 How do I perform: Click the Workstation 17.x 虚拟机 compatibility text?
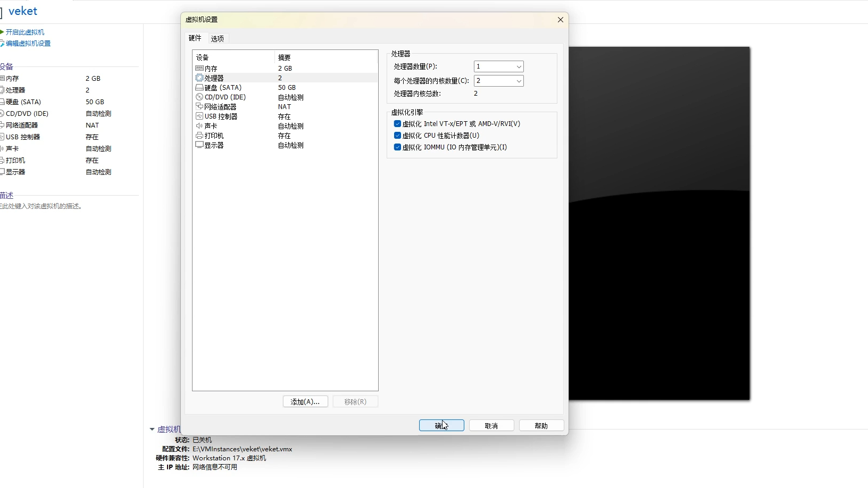[x=229, y=458]
